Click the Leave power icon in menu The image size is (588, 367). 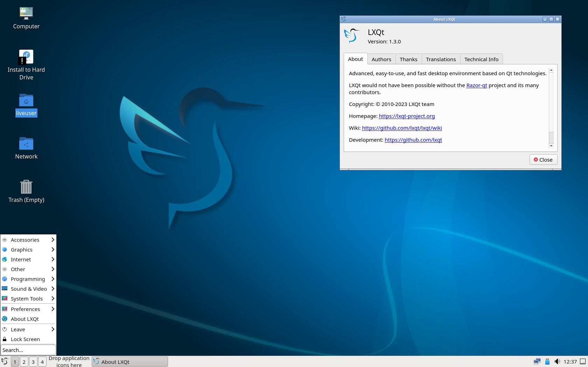(5, 329)
